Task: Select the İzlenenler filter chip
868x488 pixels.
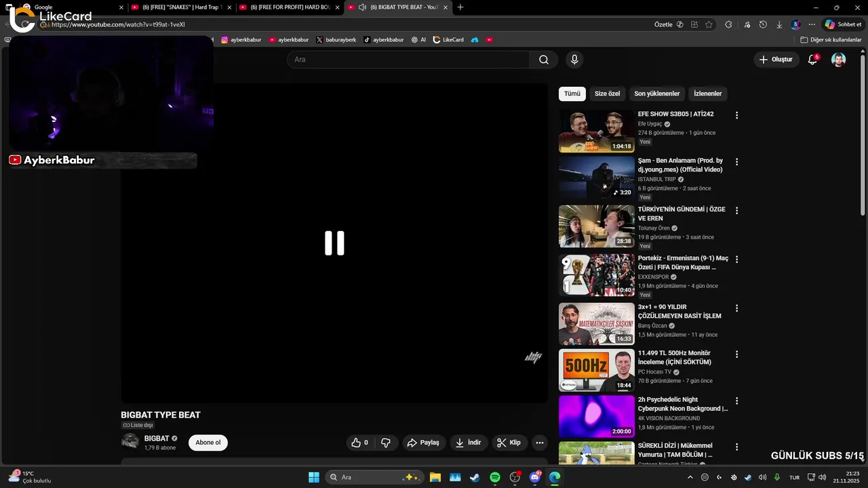Action: 707,94
